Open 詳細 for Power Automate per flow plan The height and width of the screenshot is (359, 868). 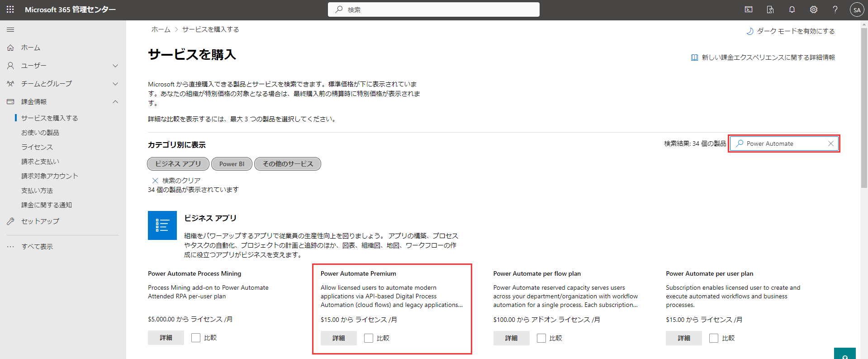click(512, 338)
